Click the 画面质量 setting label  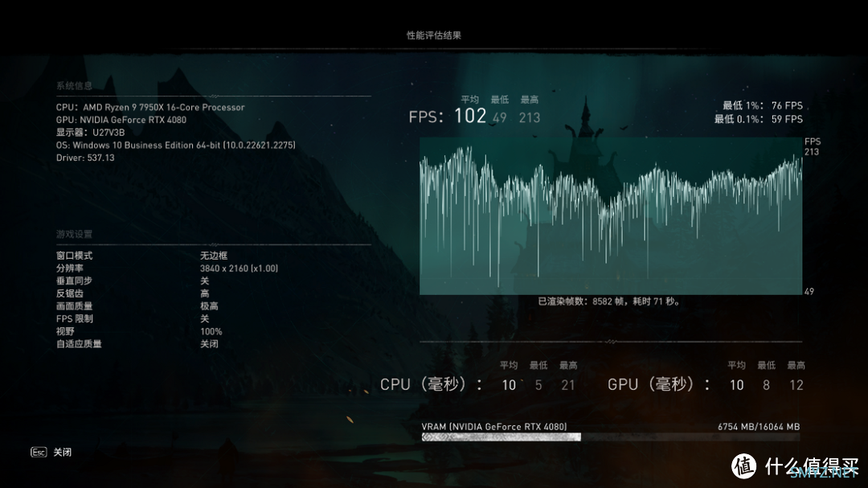74,306
